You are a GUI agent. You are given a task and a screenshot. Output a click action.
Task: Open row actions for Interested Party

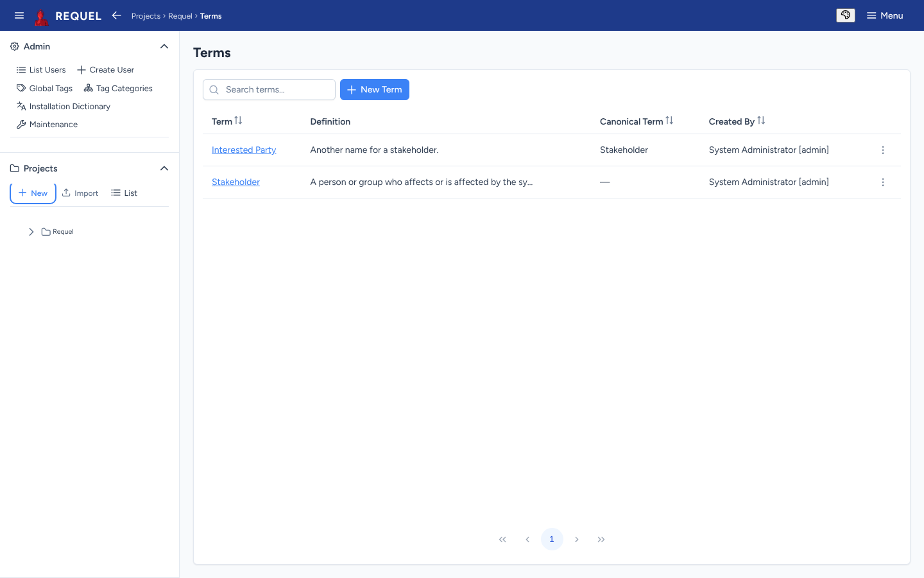coord(883,150)
